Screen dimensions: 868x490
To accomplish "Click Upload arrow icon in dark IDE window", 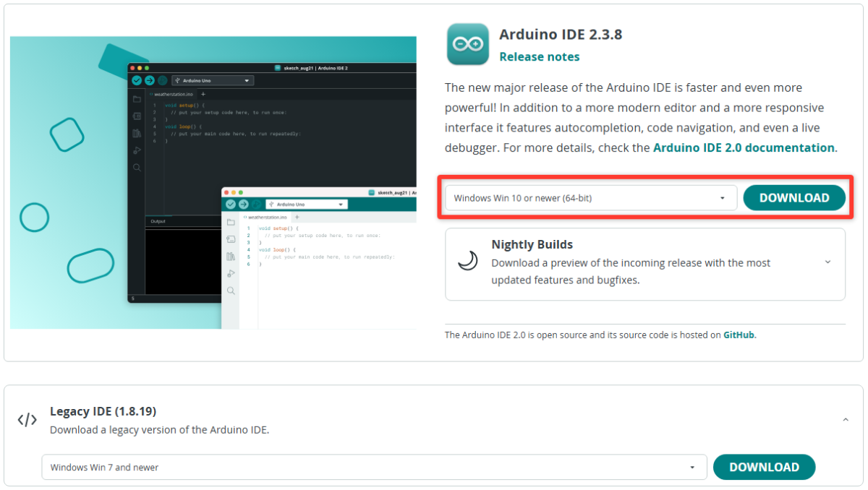I will point(149,81).
